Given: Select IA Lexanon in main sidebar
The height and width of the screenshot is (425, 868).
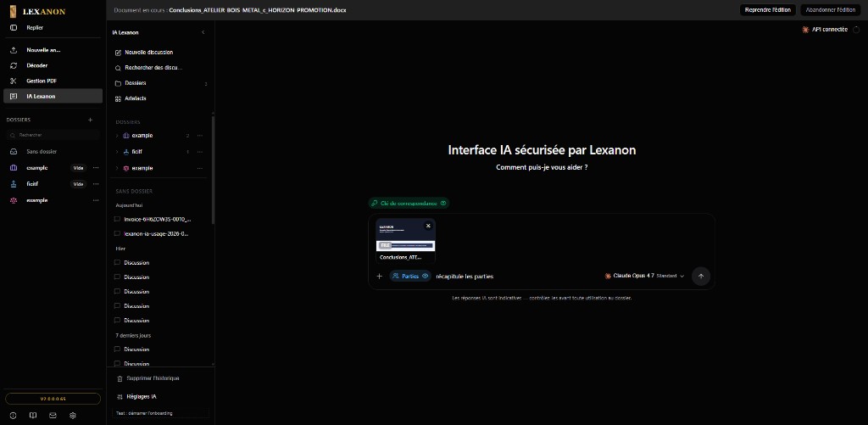Looking at the screenshot, I should (x=53, y=96).
